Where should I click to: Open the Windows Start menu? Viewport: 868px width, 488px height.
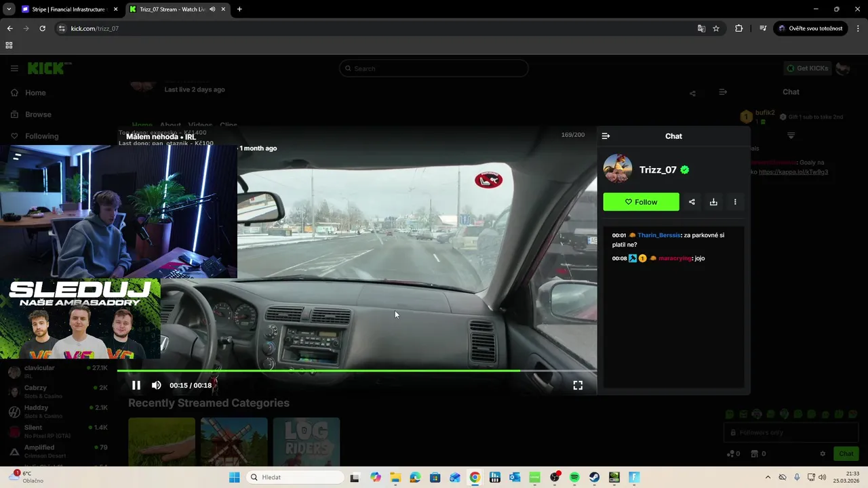[235, 477]
